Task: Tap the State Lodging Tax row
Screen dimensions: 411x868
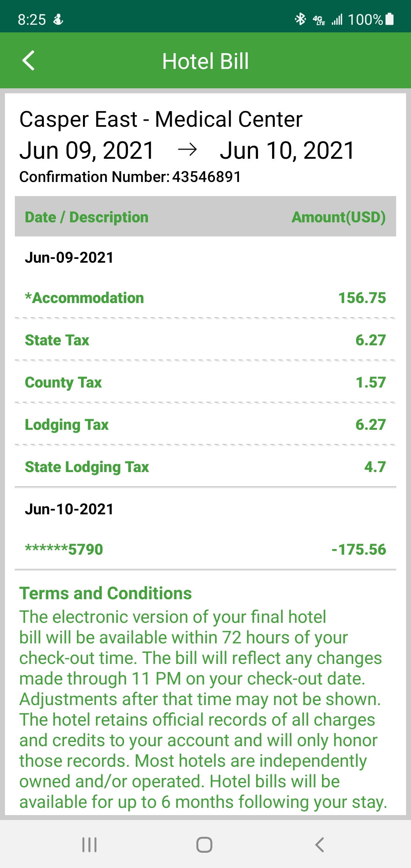Action: pos(205,467)
